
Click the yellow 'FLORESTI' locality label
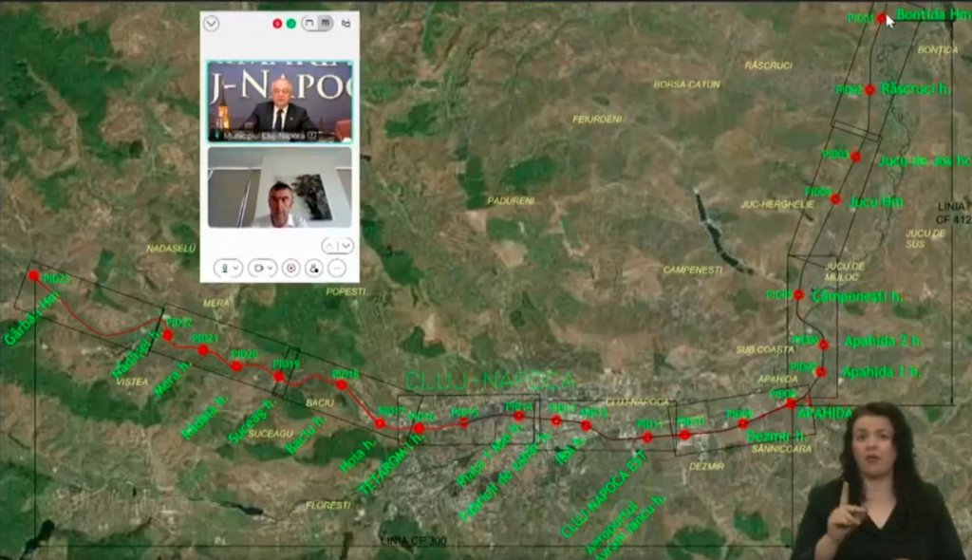pyautogui.click(x=327, y=506)
